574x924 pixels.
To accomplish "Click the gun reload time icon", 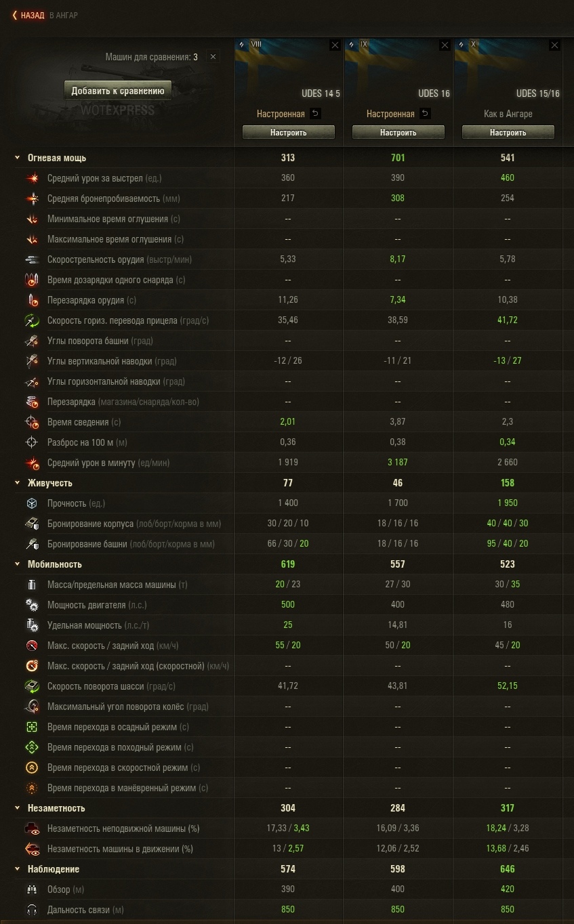I will 32,300.
